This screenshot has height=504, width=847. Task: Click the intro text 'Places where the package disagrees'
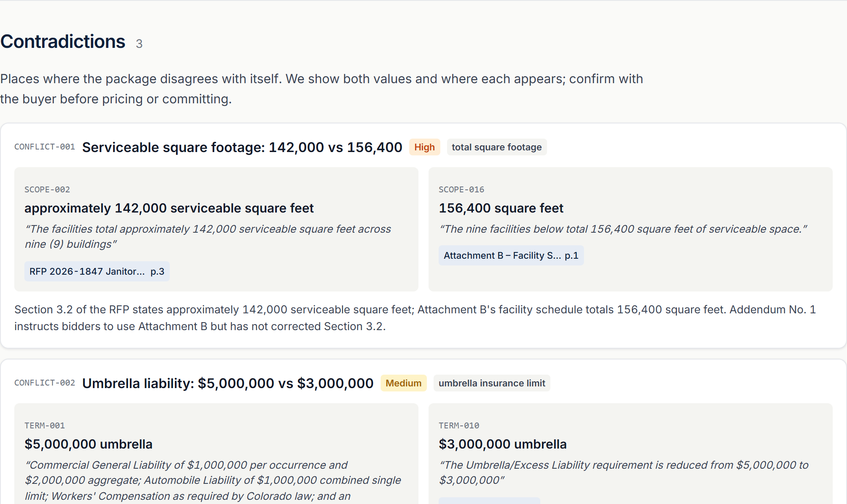321,89
